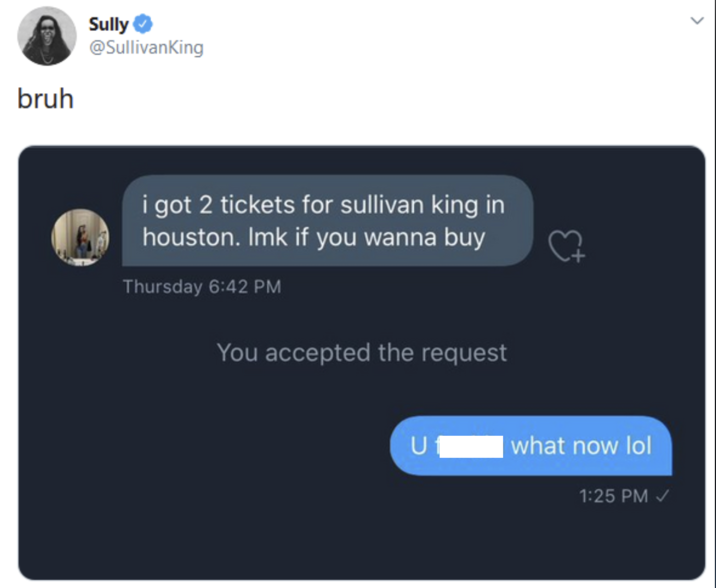This screenshot has width=716, height=588.
Task: Open the Sully display name link
Action: 108,24
